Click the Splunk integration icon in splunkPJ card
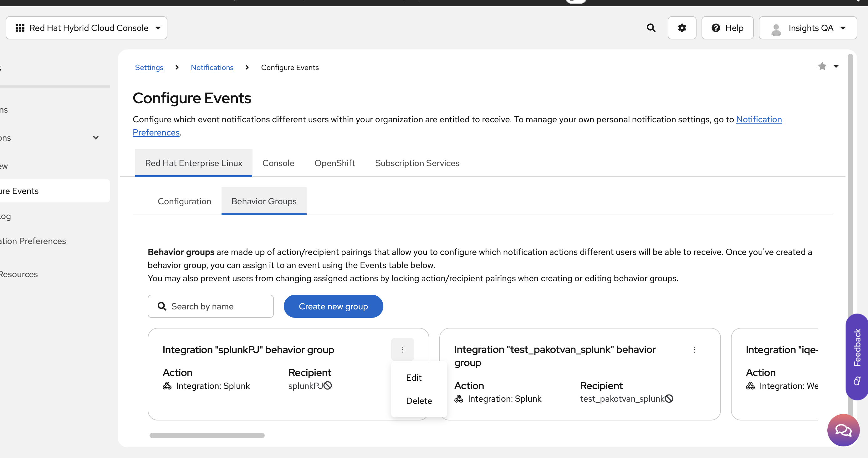 point(167,386)
